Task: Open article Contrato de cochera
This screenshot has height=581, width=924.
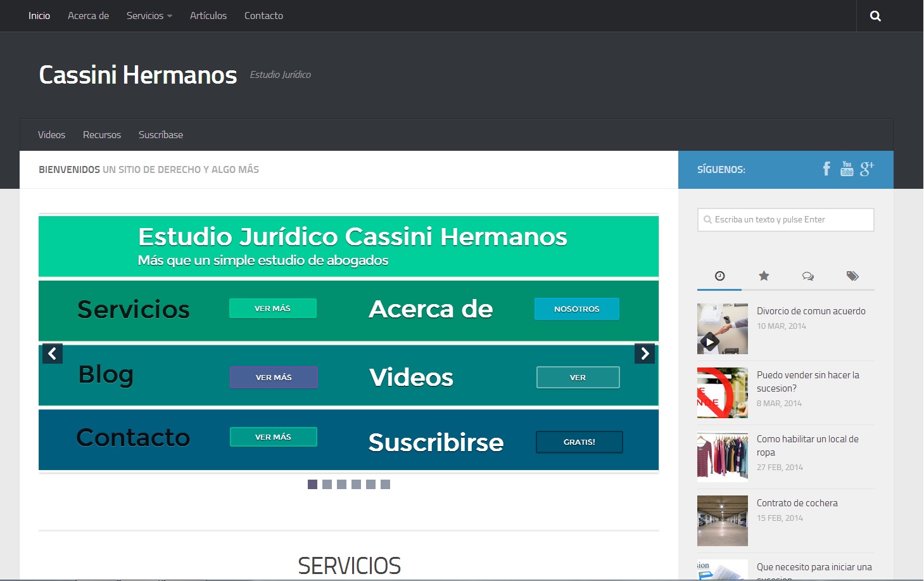Action: (797, 503)
